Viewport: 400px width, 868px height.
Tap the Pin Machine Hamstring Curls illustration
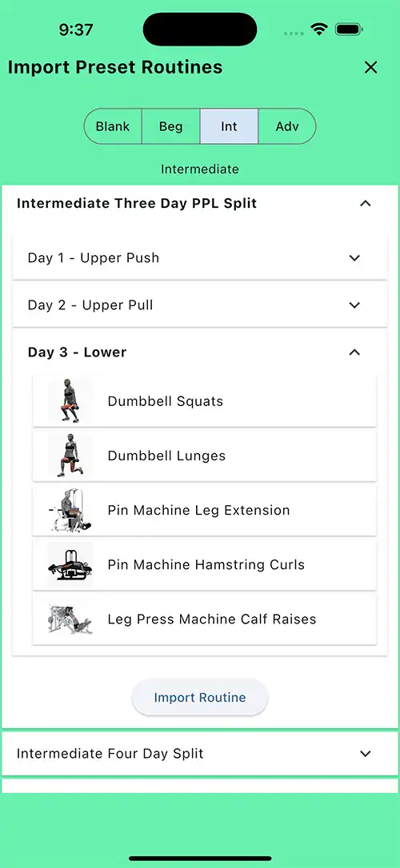point(70,564)
